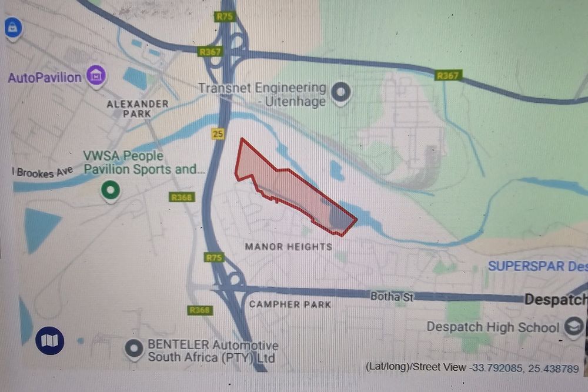
Task: Open the dark blue map layers button
Action: coord(49,341)
